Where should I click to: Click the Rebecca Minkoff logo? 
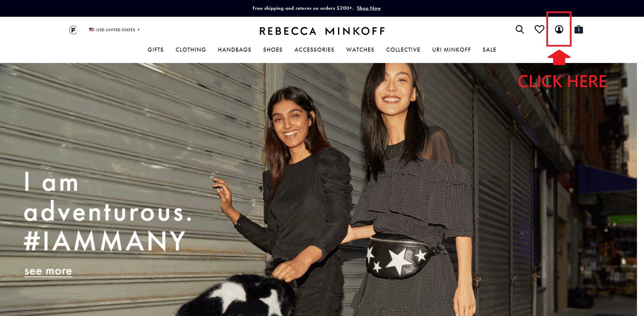pyautogui.click(x=322, y=31)
